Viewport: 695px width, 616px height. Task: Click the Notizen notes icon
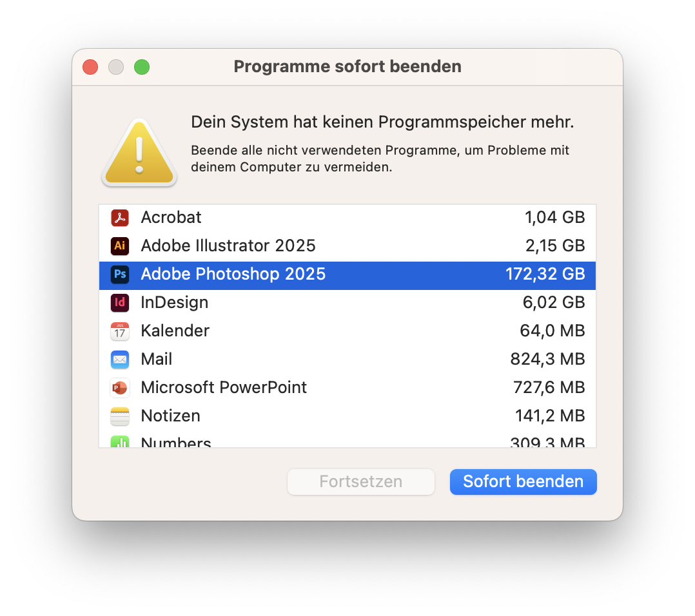(120, 416)
